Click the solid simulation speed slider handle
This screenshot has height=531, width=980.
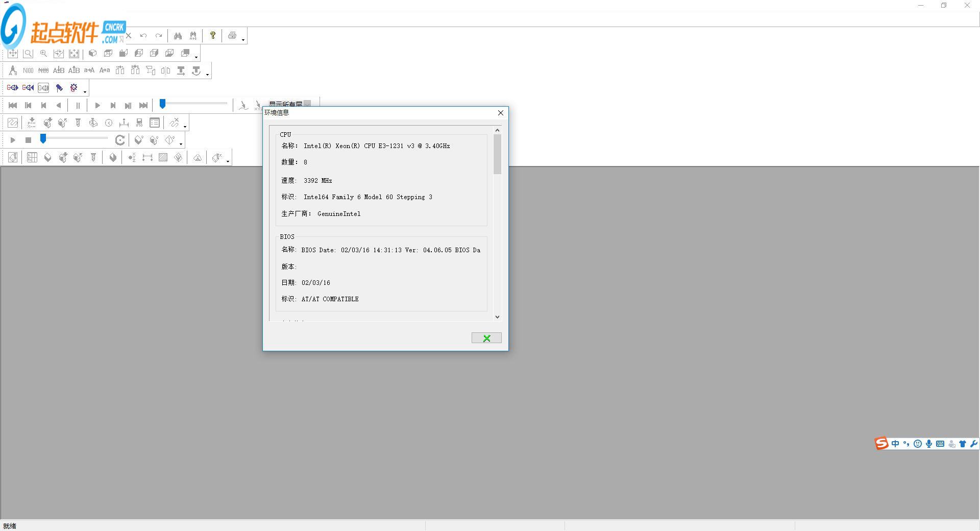[43, 139]
